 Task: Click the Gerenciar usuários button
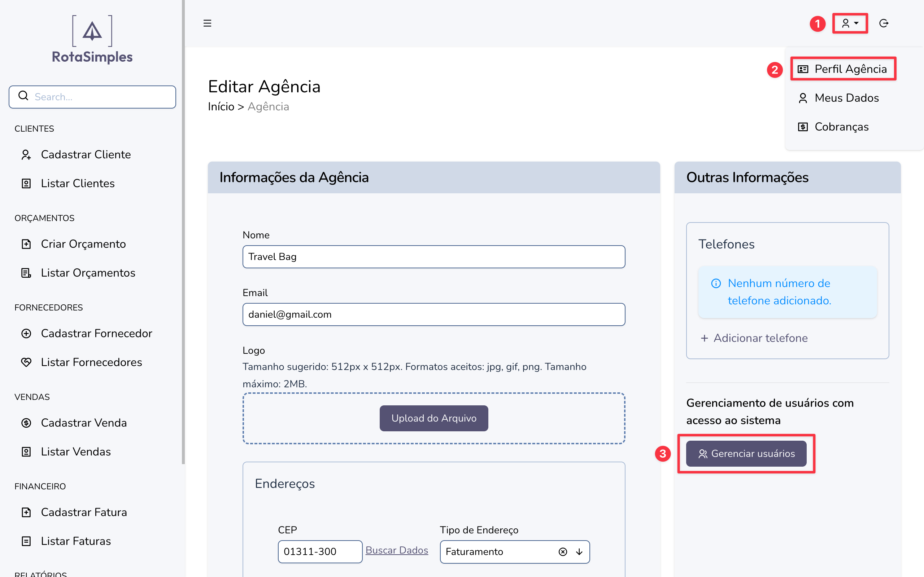click(746, 454)
